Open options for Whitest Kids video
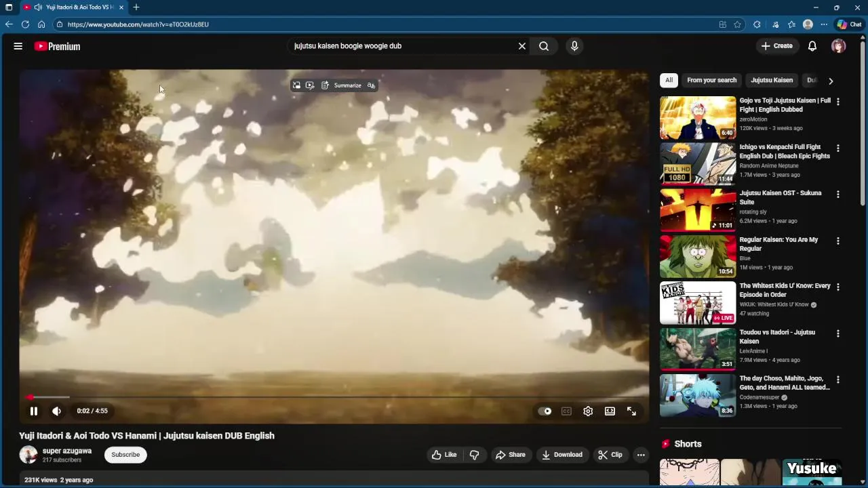The width and height of the screenshot is (868, 488). 838,287
